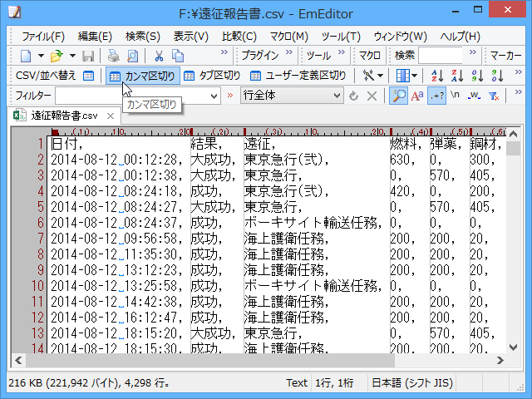The width and height of the screenshot is (532, 399).
Task: Click the 1行, 1桁 position status
Action: tap(334, 383)
